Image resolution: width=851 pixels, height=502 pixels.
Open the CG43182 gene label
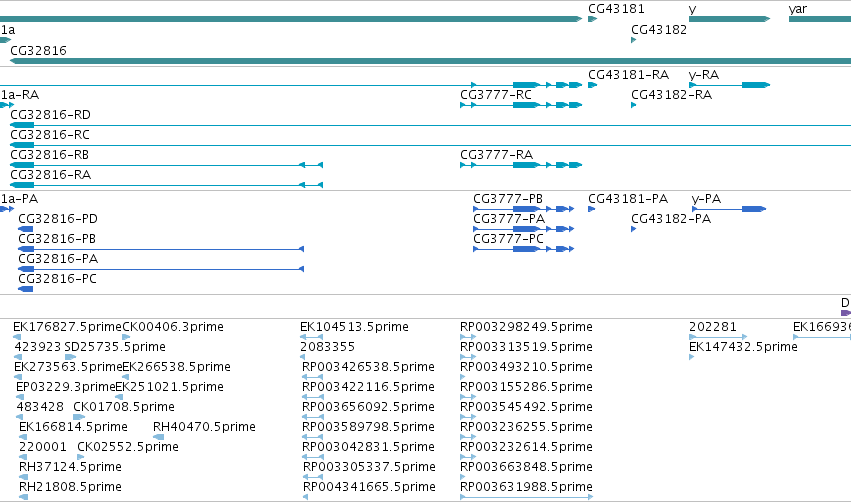click(x=659, y=30)
